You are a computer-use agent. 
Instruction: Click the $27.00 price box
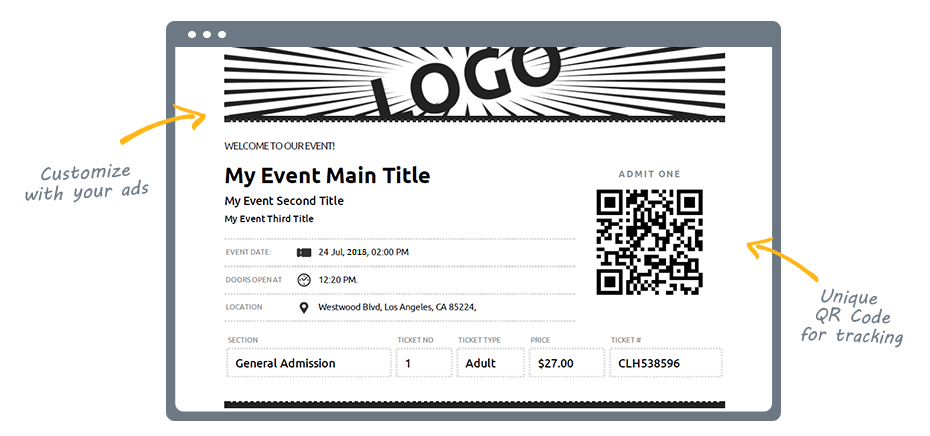(567, 363)
